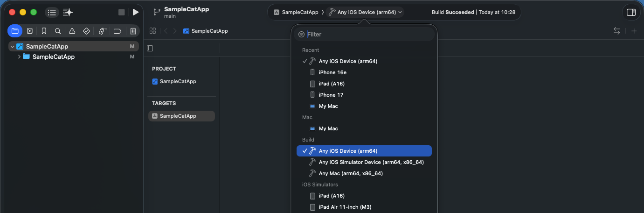Screen dimensions: 644x213
Task: Add a new editor pane
Action: [634, 31]
